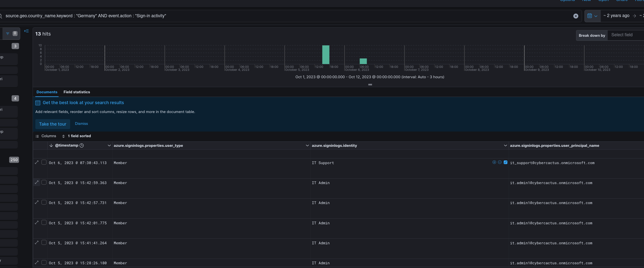Grab the histogram resize handle

(x=370, y=85)
